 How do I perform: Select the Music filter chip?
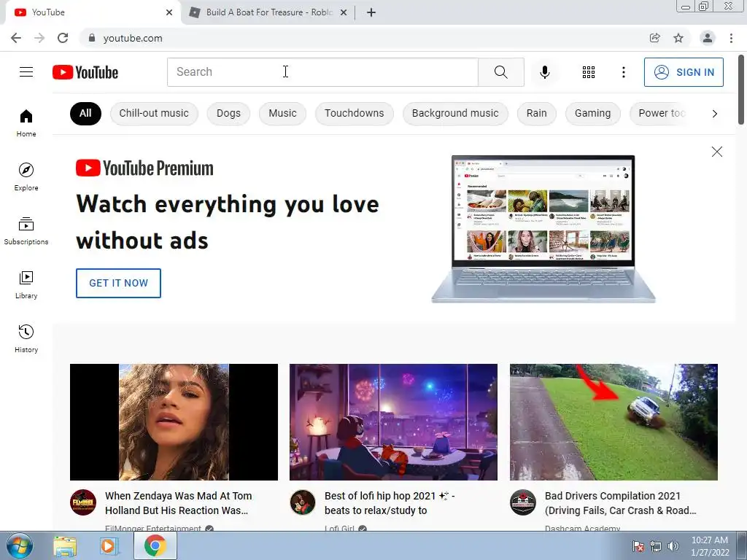282,113
